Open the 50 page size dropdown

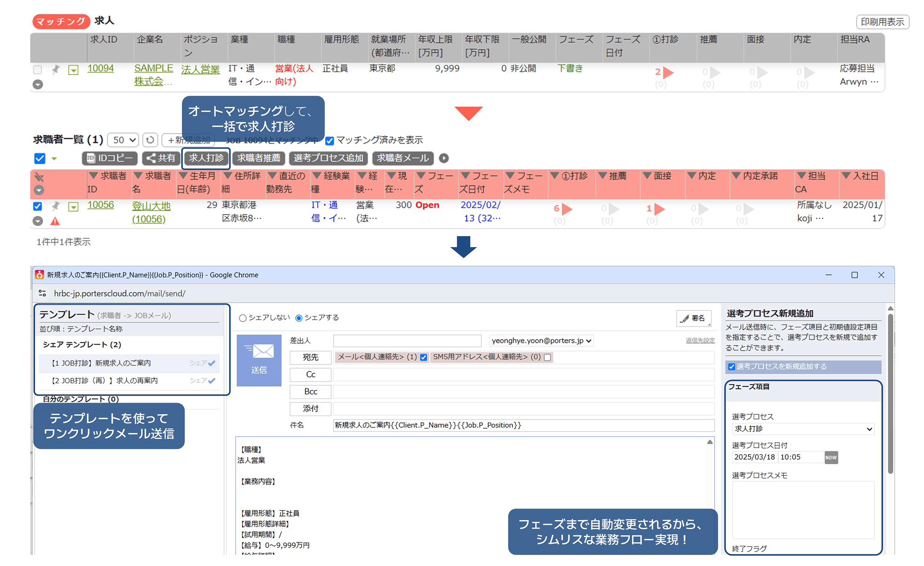[123, 140]
